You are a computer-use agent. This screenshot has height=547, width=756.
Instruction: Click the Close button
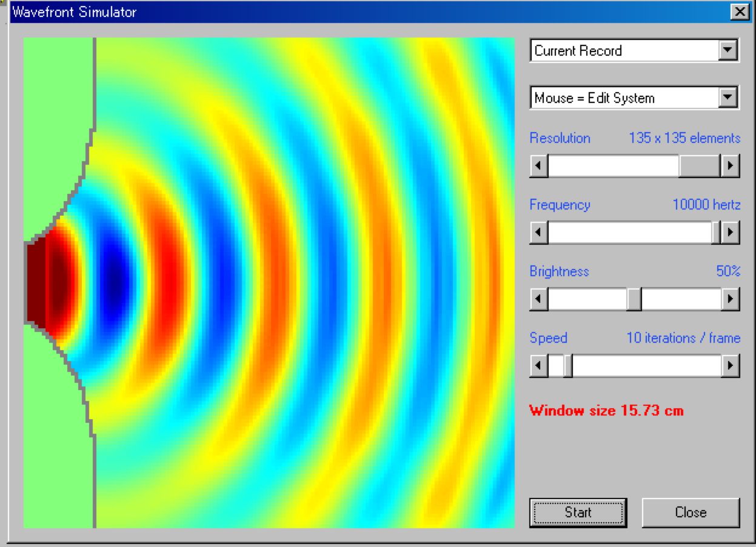pyautogui.click(x=691, y=512)
